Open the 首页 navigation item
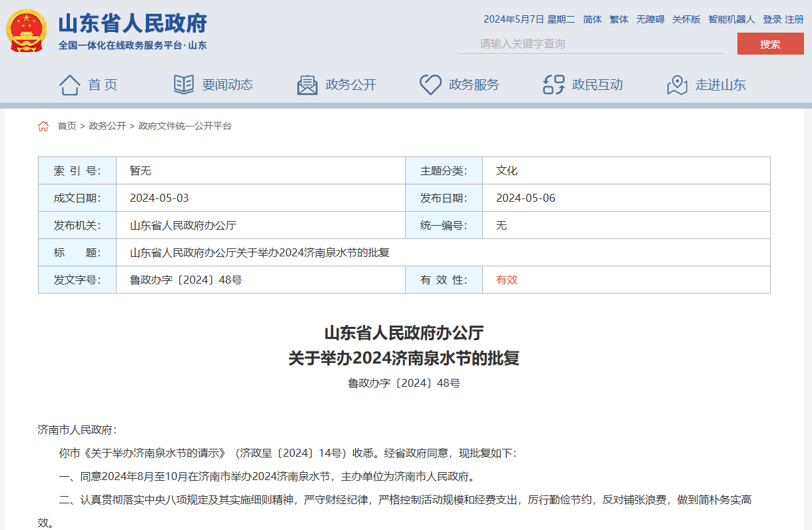 click(103, 85)
